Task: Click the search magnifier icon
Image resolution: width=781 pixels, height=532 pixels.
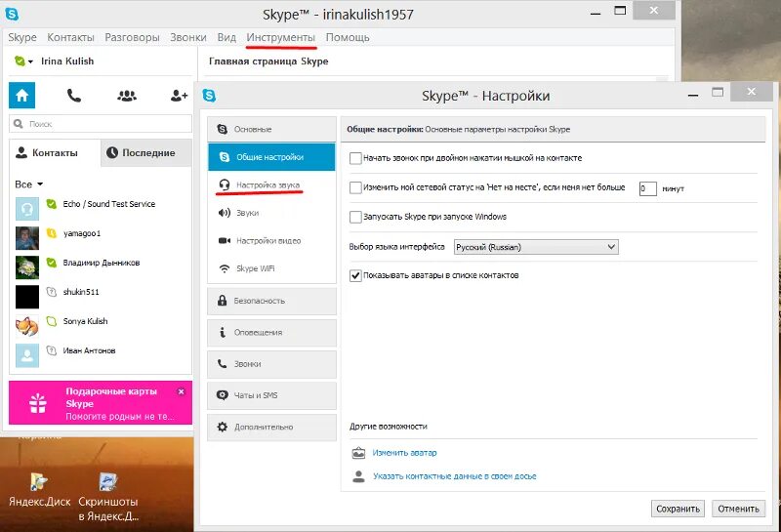Action: click(19, 124)
